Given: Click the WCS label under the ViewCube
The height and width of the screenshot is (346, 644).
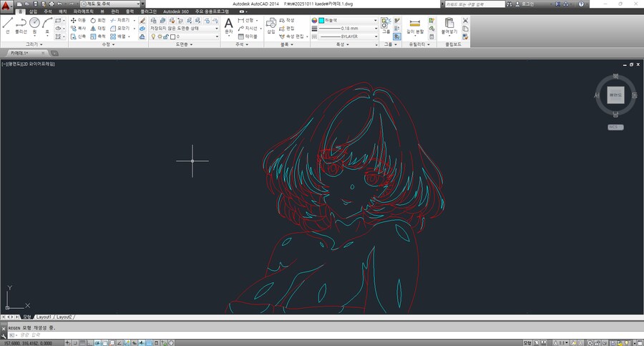Looking at the screenshot, I should click(615, 127).
